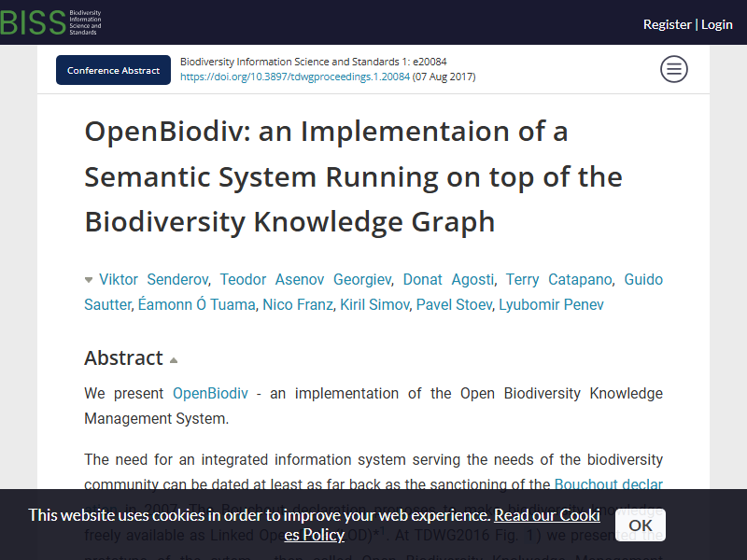Open author Viktor Senderov

click(x=154, y=279)
